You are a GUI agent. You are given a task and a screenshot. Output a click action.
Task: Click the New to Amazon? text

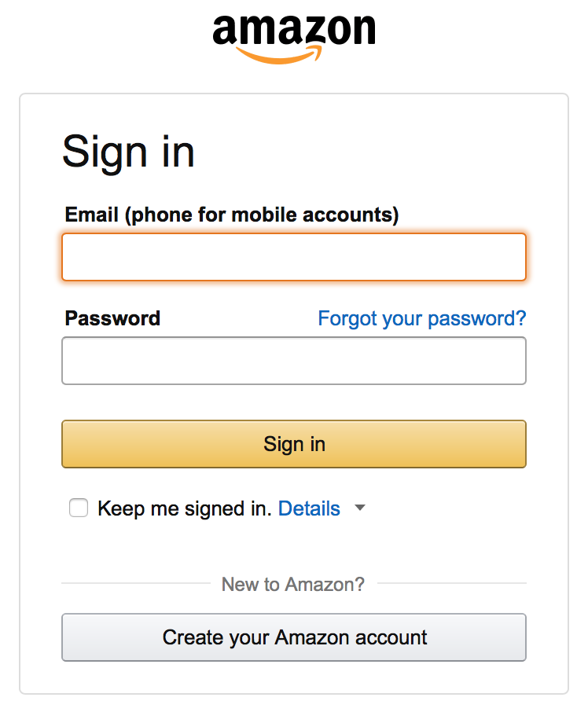point(293,584)
